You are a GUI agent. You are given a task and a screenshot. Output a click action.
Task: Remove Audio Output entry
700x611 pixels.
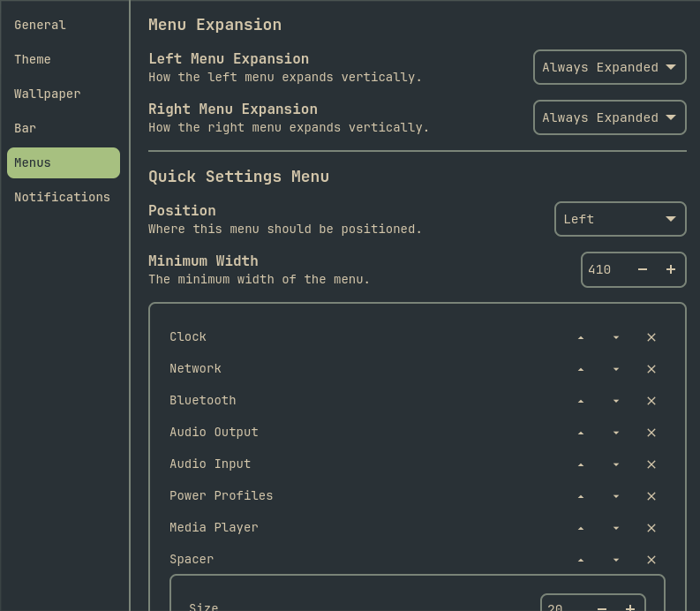pos(651,433)
